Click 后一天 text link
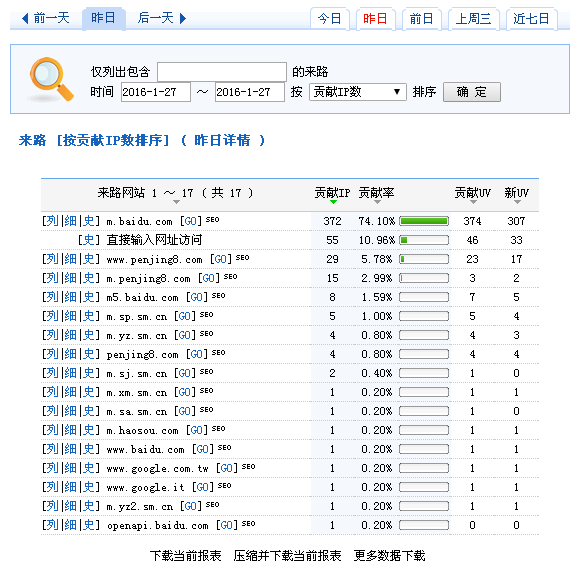 pos(155,18)
